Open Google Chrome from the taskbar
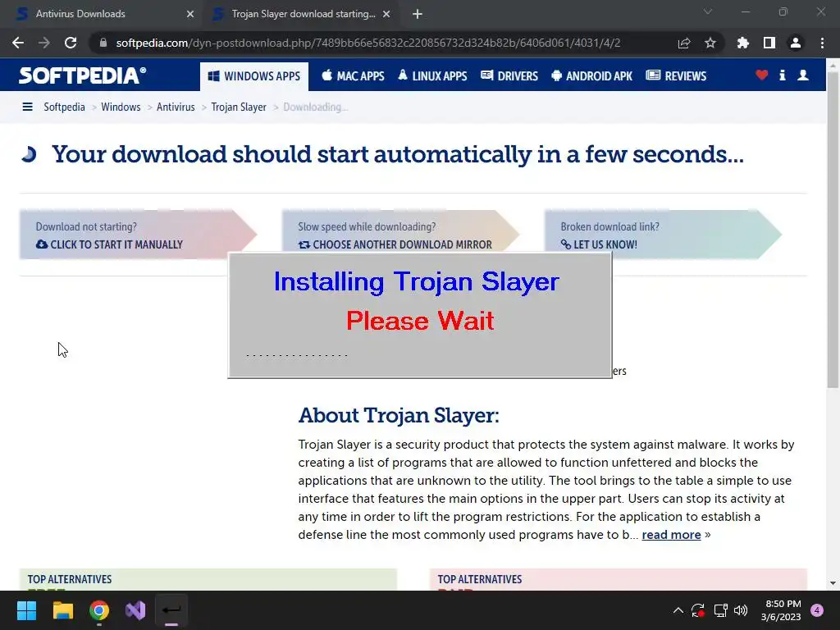 coord(99,610)
